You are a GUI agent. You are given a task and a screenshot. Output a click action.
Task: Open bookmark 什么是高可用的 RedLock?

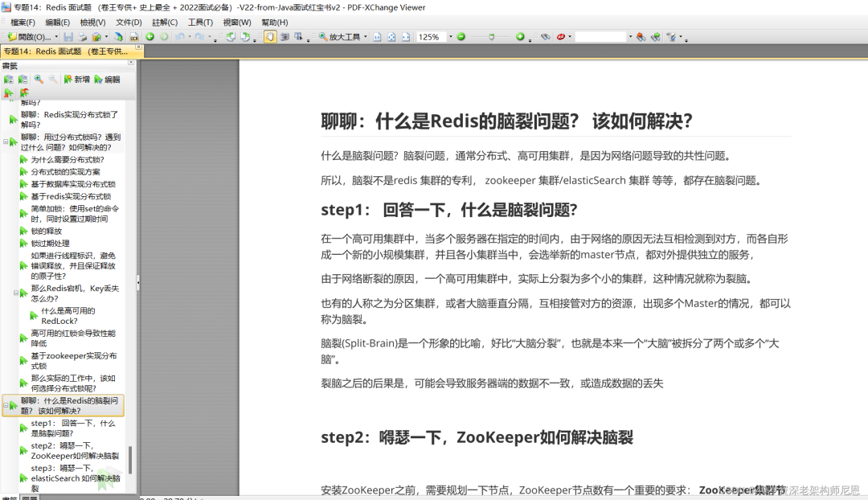(x=68, y=316)
